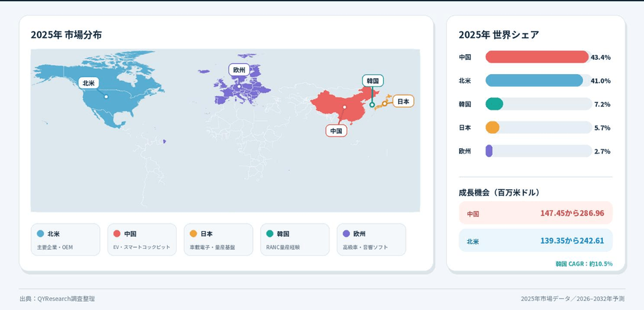644x310 pixels.
Task: Click the 日本 map label
Action: tap(404, 101)
